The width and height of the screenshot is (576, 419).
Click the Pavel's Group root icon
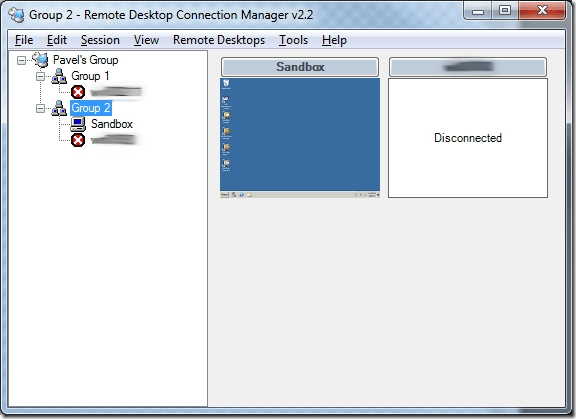(40, 59)
